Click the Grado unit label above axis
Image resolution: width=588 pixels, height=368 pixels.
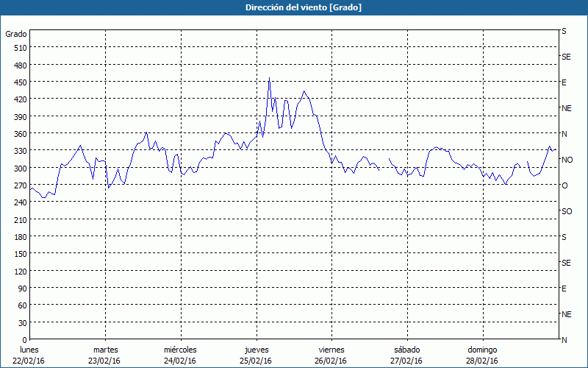[16, 34]
